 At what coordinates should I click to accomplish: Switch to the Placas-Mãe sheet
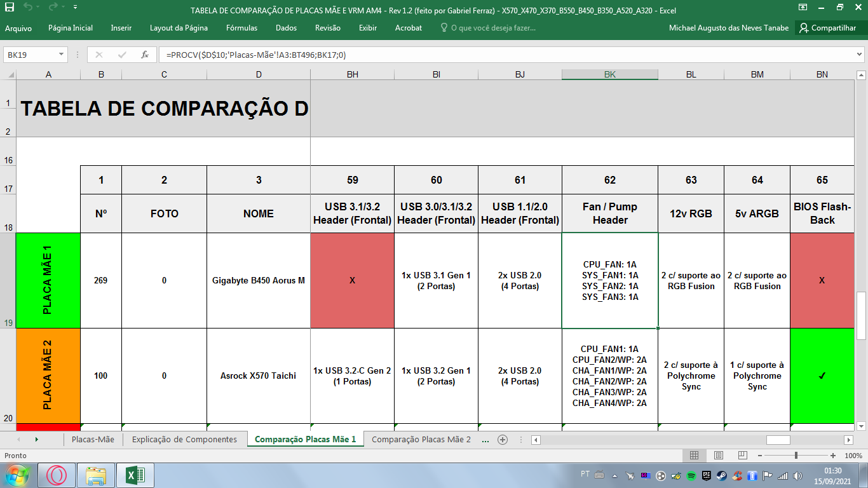tap(93, 439)
